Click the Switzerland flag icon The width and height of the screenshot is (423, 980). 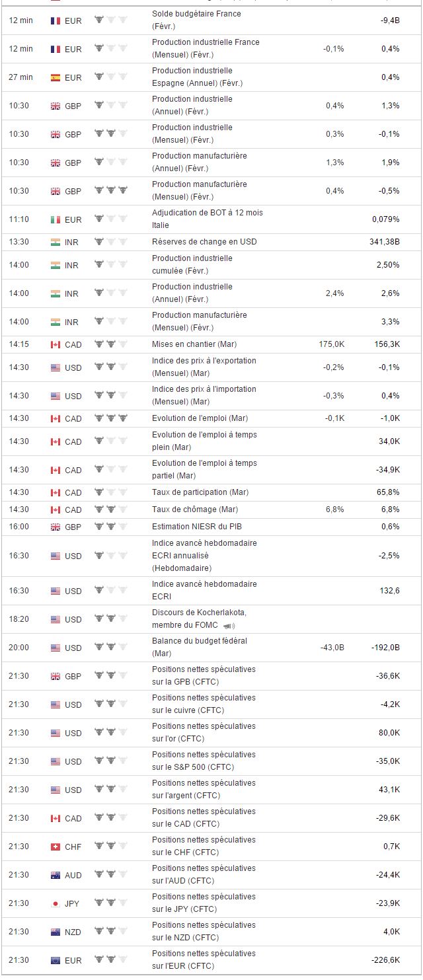click(56, 847)
